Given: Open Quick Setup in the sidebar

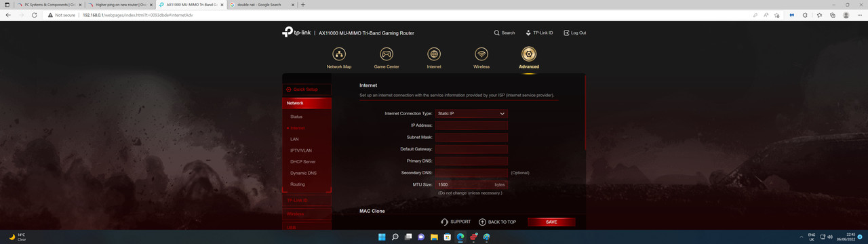Looking at the screenshot, I should point(307,89).
